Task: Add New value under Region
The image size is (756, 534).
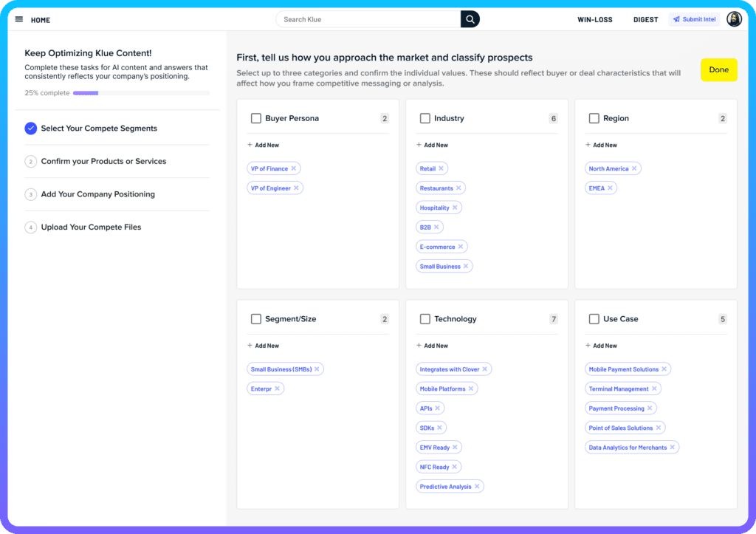Action: coord(602,146)
